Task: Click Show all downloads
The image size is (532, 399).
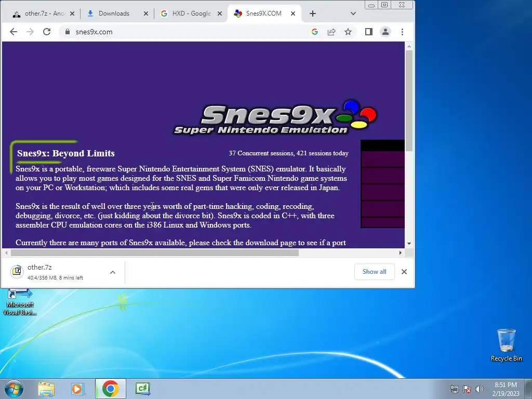Action: [x=374, y=272]
